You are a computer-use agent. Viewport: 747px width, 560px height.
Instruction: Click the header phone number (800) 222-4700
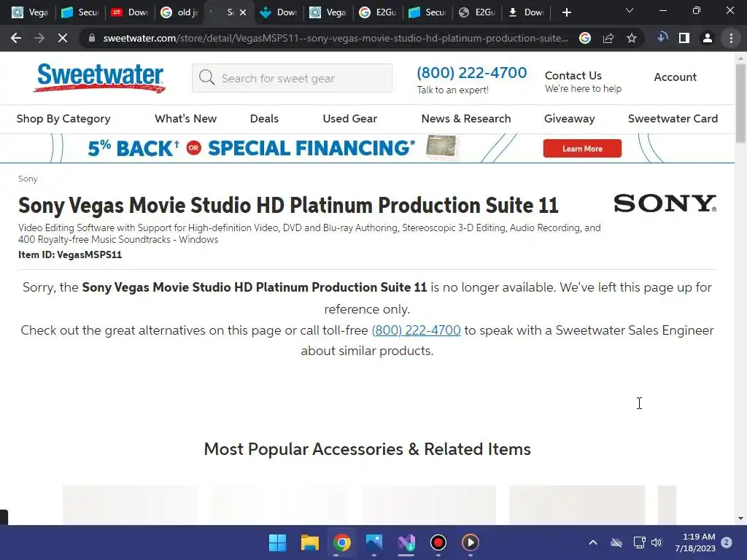(472, 72)
